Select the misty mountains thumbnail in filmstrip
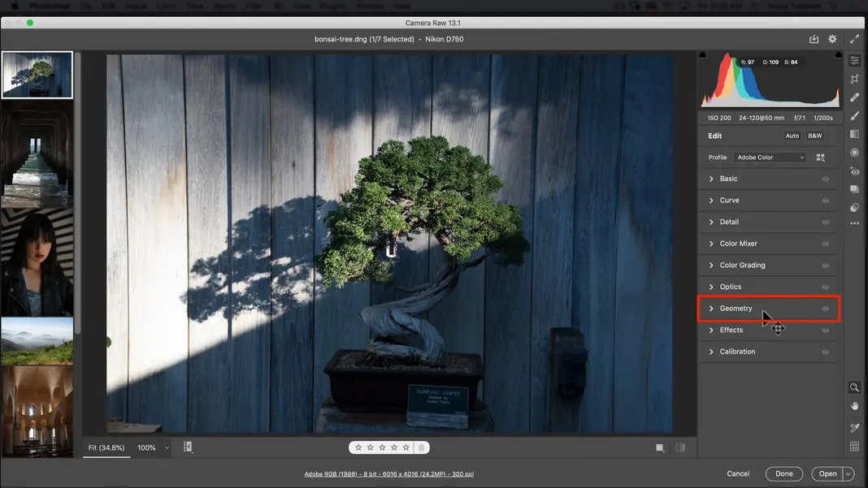Image resolution: width=868 pixels, height=488 pixels. point(37,341)
